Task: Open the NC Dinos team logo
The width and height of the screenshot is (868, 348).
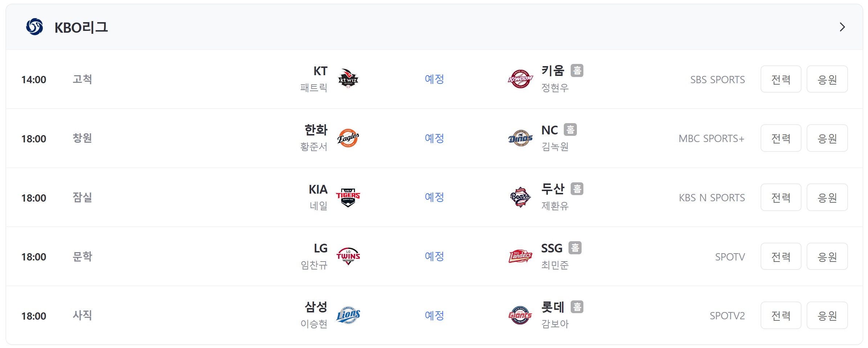Action: pos(520,138)
